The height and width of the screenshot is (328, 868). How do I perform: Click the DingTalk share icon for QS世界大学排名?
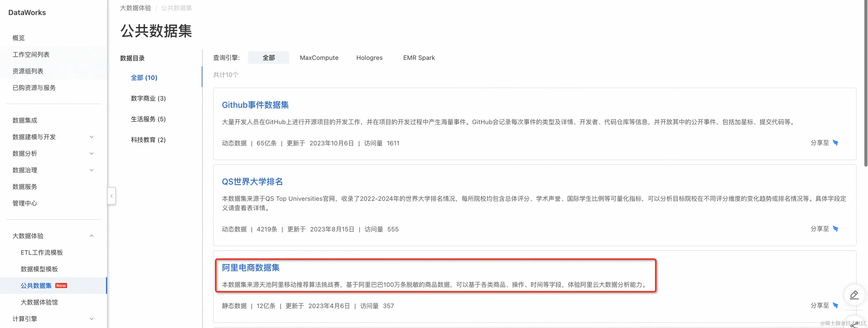click(x=835, y=229)
